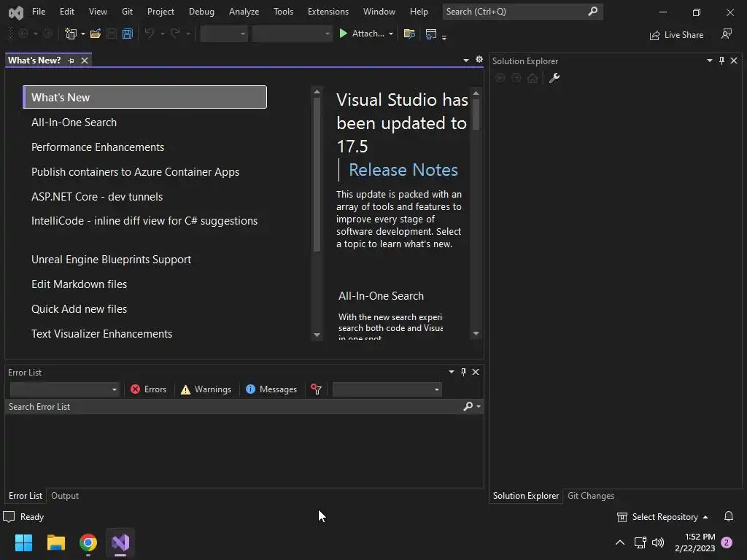The height and width of the screenshot is (560, 747).
Task: Click the topic list scrollbar thumb
Action: point(317,174)
